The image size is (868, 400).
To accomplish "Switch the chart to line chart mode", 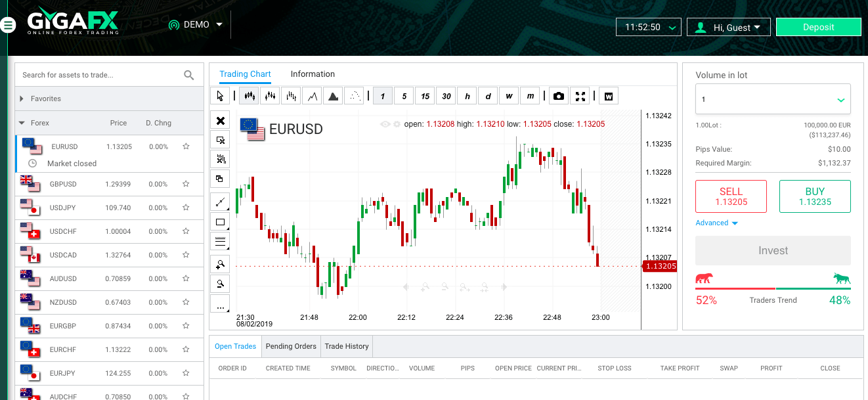I will point(311,95).
